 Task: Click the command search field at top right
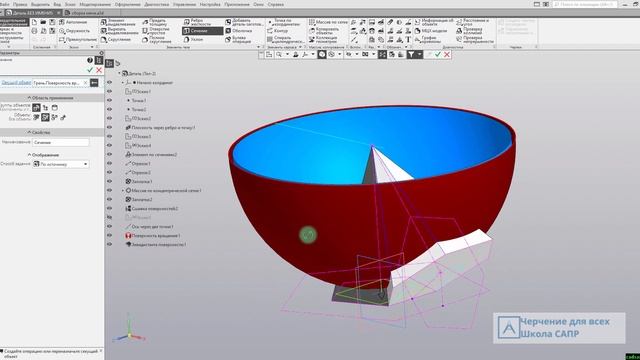click(x=584, y=4)
